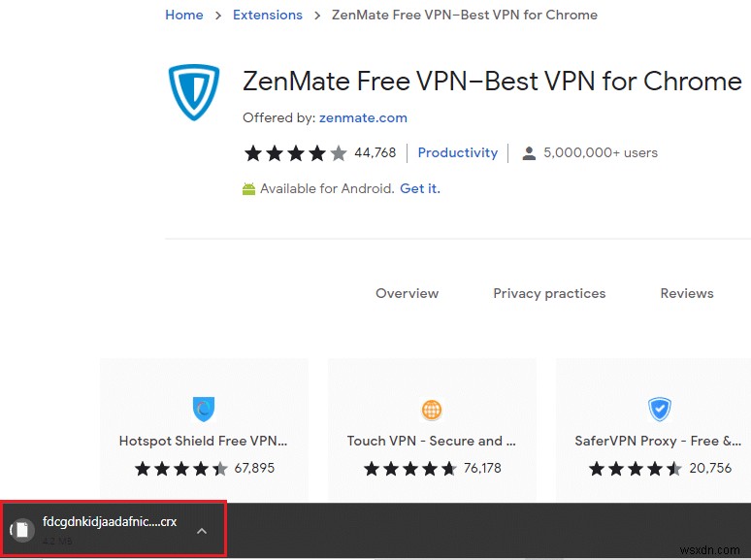751x560 pixels.
Task: Click the Android robot icon
Action: pos(248,188)
